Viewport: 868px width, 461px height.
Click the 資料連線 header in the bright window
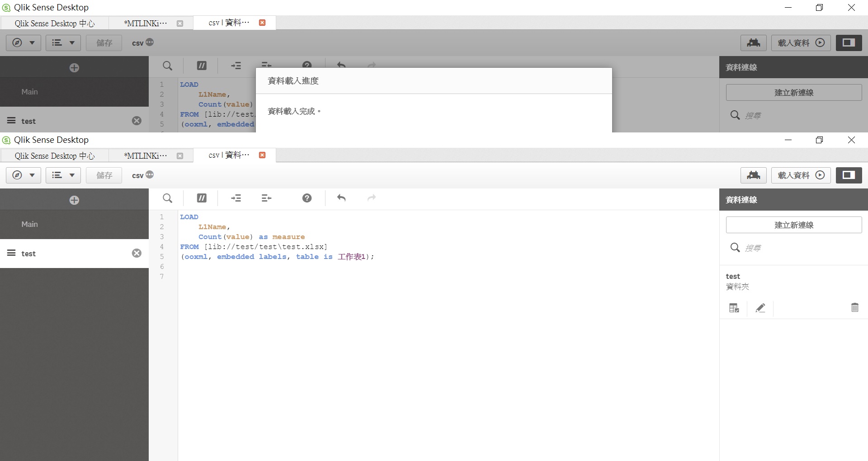pyautogui.click(x=741, y=200)
